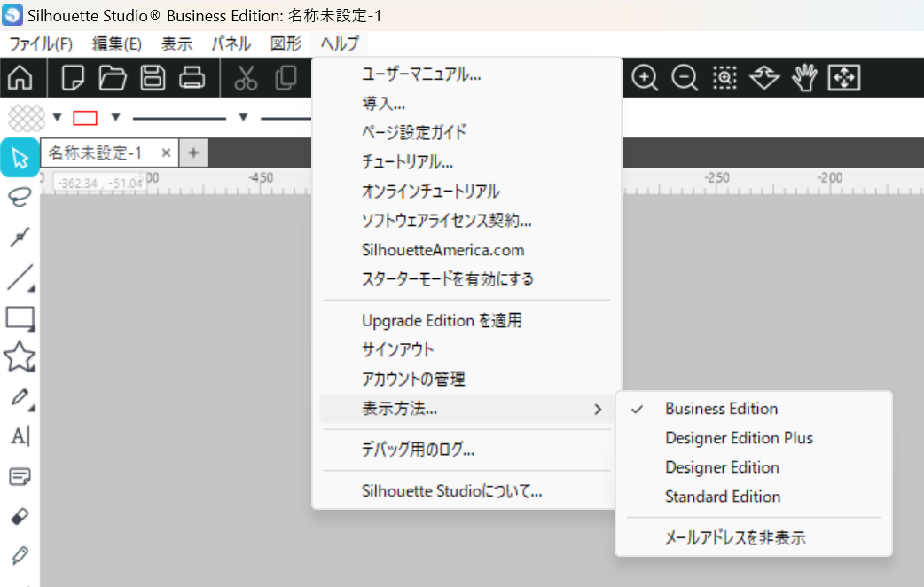Open the 図形 menu
Viewport: 924px width, 587px height.
point(286,43)
